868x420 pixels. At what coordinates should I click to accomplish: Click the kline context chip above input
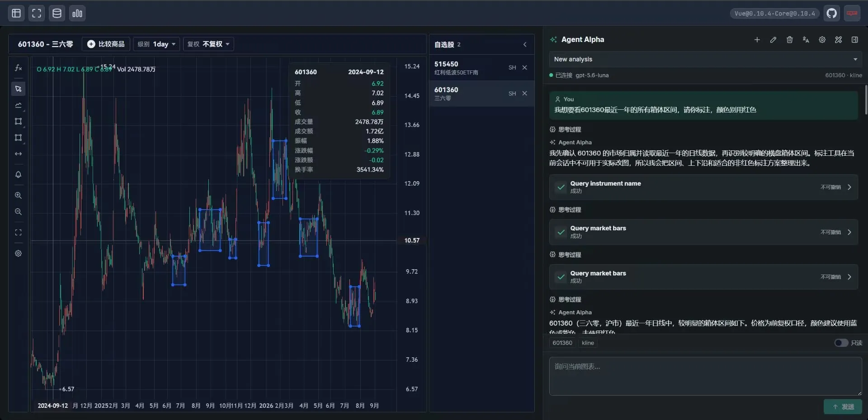tap(588, 343)
